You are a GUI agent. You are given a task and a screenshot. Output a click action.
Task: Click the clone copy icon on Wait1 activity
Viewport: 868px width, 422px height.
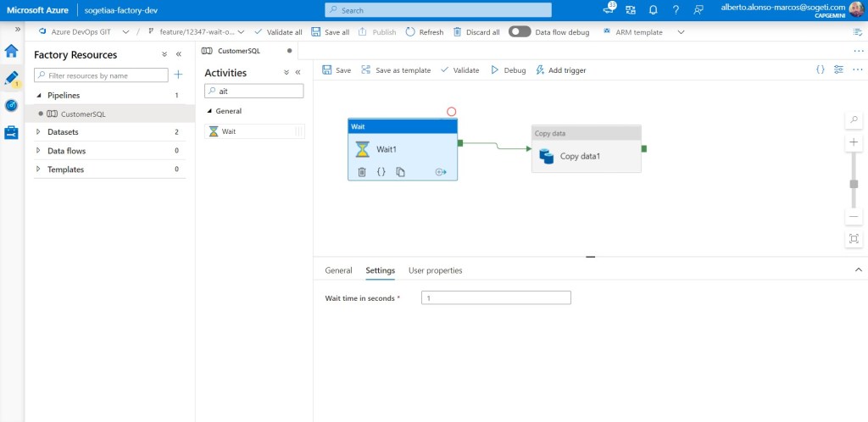pos(400,172)
